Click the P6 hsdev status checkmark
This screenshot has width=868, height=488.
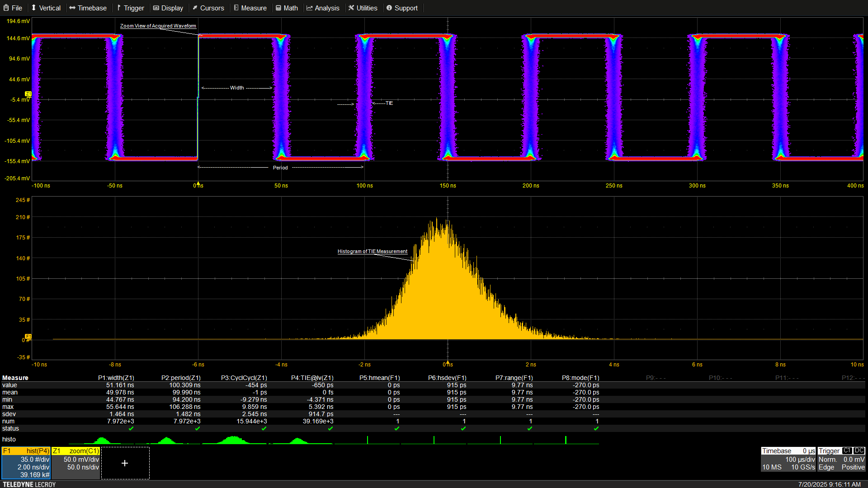[463, 428]
